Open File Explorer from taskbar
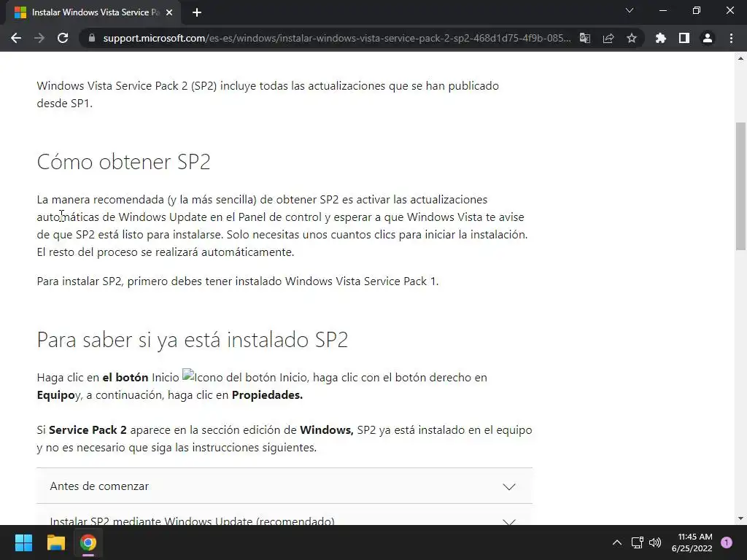This screenshot has height=560, width=747. point(55,542)
